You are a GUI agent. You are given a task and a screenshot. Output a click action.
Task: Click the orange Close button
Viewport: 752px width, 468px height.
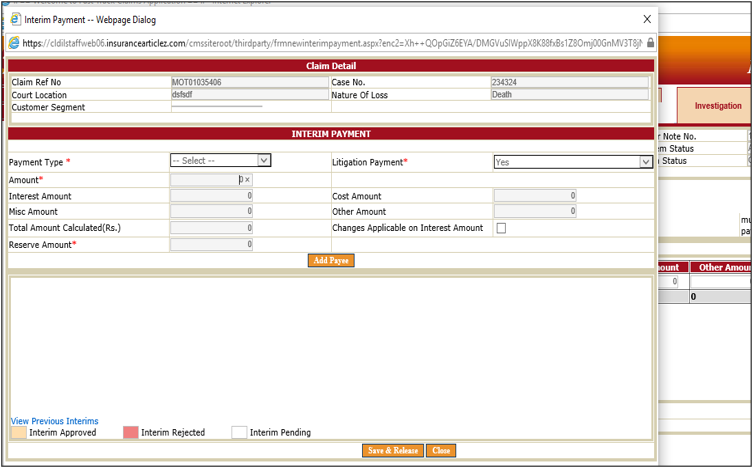[x=441, y=451]
